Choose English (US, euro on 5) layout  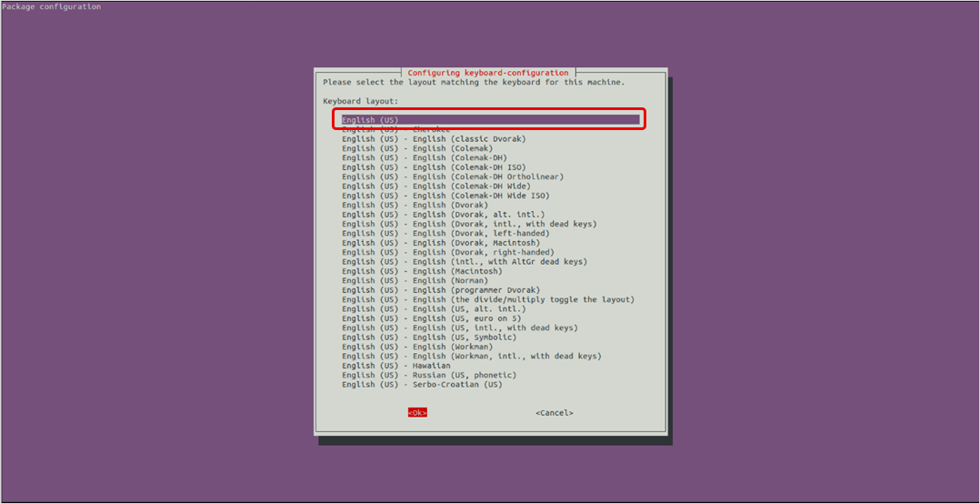(x=434, y=318)
